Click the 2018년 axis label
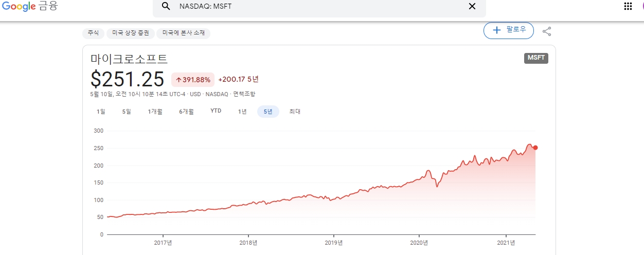The image size is (644, 255). [248, 243]
